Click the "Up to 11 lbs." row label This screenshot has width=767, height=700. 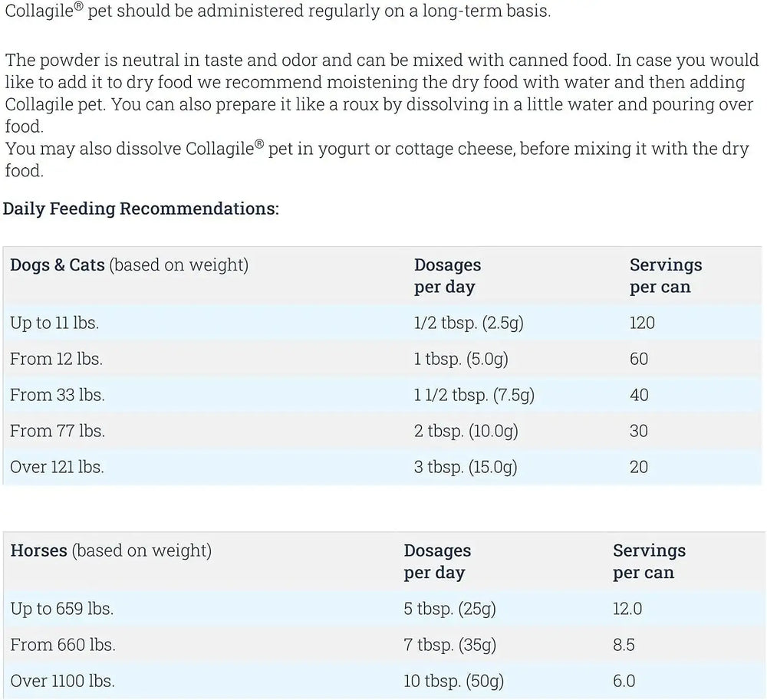point(54,323)
